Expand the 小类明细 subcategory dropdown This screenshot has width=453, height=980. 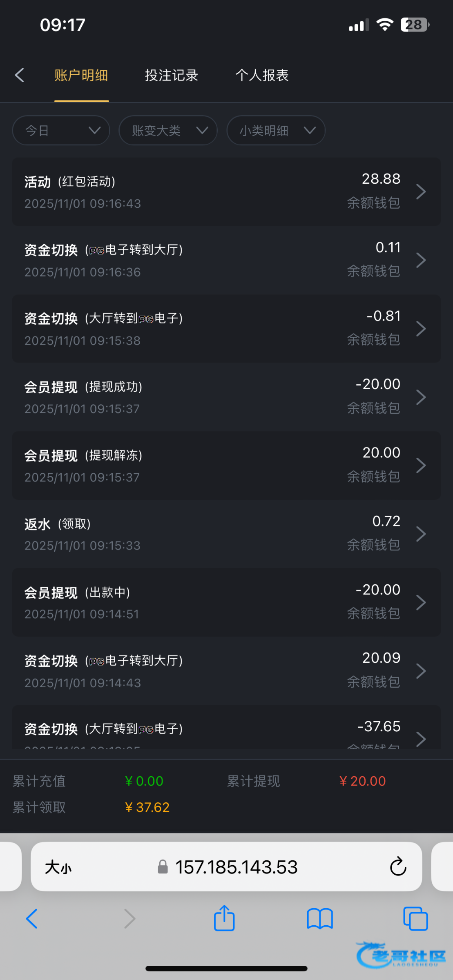(276, 131)
